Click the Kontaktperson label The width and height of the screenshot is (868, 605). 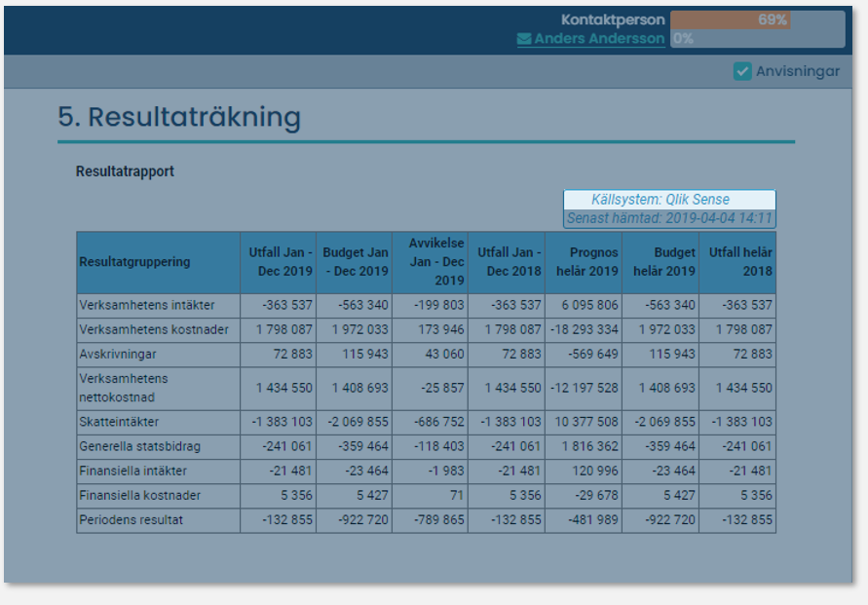click(x=613, y=19)
